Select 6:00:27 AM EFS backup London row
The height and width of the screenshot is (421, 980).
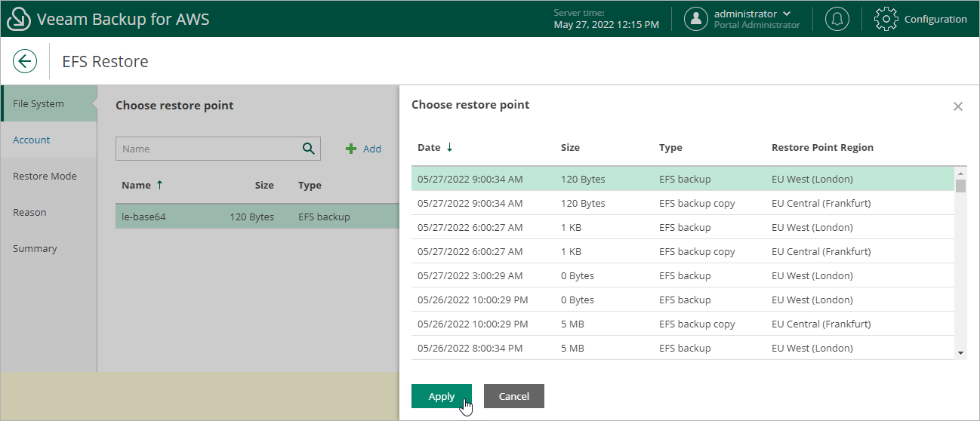point(683,227)
